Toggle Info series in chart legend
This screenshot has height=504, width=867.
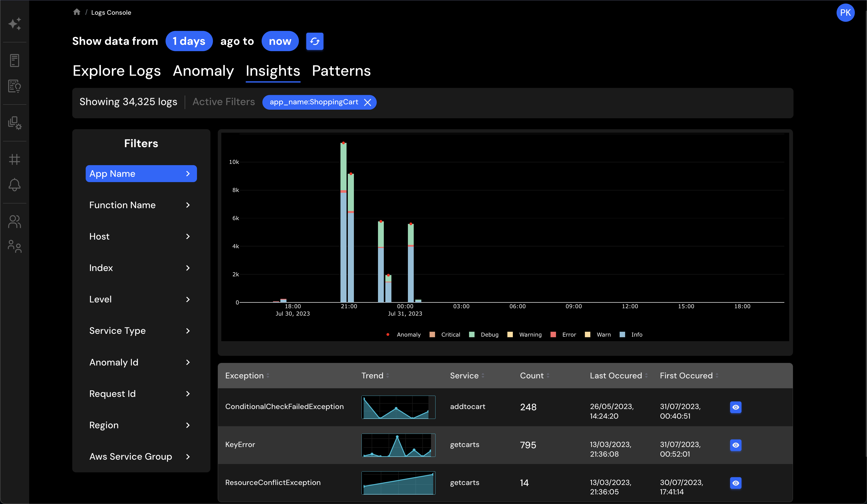point(631,335)
